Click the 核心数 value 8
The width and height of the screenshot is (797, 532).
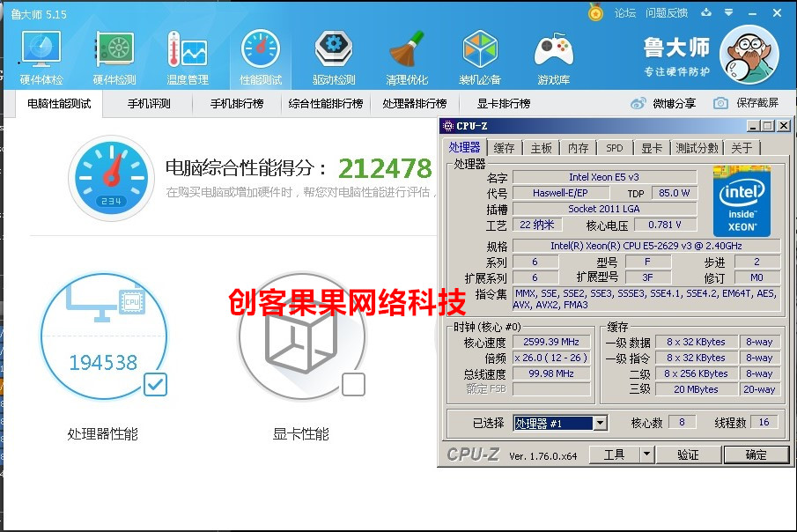(x=682, y=422)
